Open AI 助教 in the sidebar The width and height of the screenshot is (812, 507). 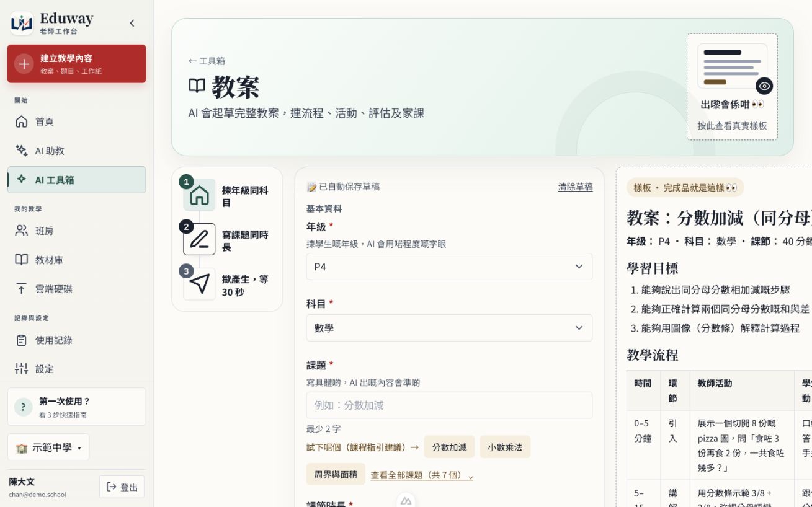pyautogui.click(x=77, y=151)
